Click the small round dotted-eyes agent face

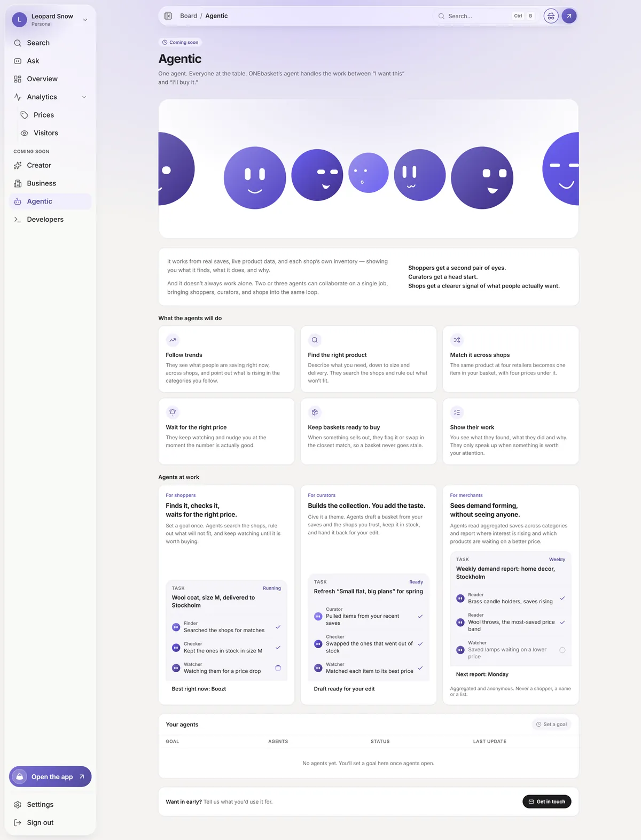point(368,173)
